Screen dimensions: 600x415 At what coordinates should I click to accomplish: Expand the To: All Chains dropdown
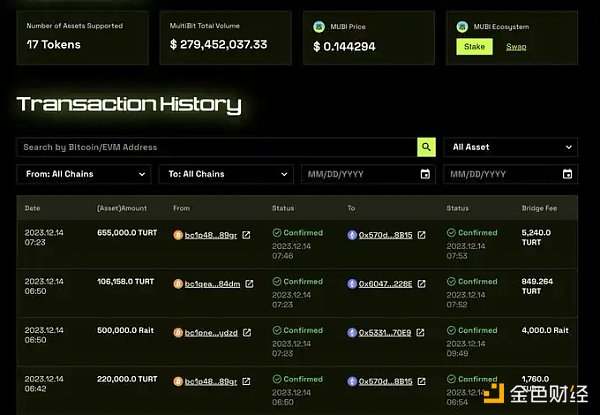click(x=226, y=174)
